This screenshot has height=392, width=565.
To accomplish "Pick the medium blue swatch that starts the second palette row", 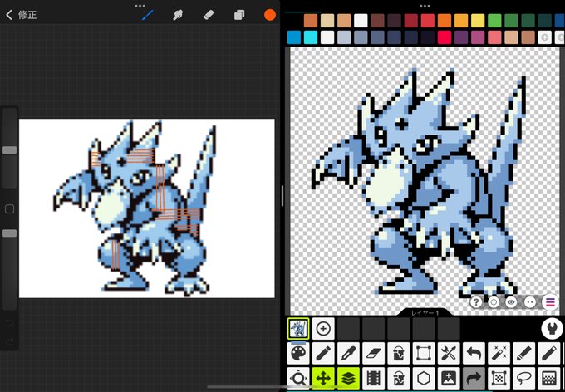I will pyautogui.click(x=293, y=37).
